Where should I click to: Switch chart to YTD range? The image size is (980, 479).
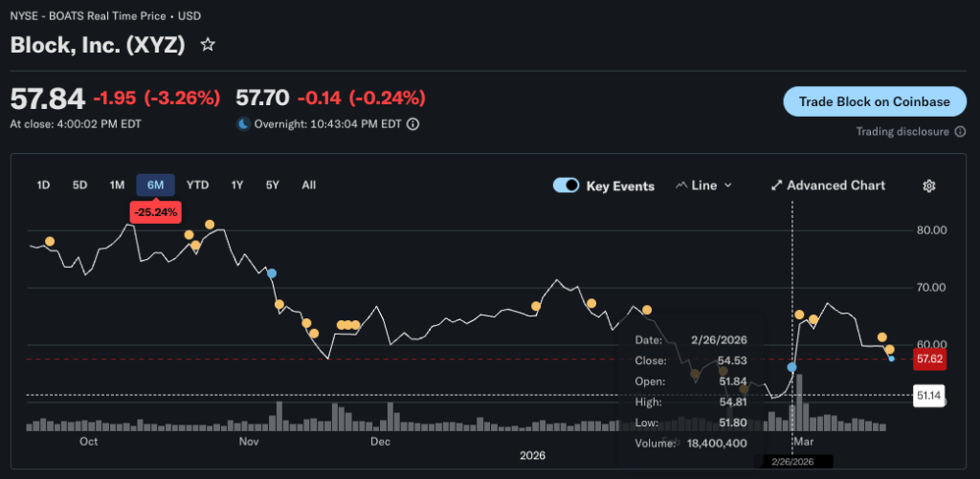[x=197, y=185]
